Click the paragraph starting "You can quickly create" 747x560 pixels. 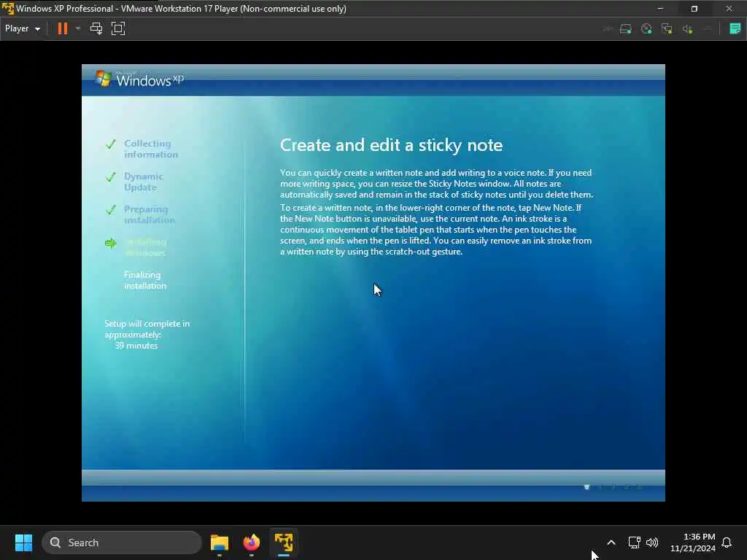(x=437, y=184)
